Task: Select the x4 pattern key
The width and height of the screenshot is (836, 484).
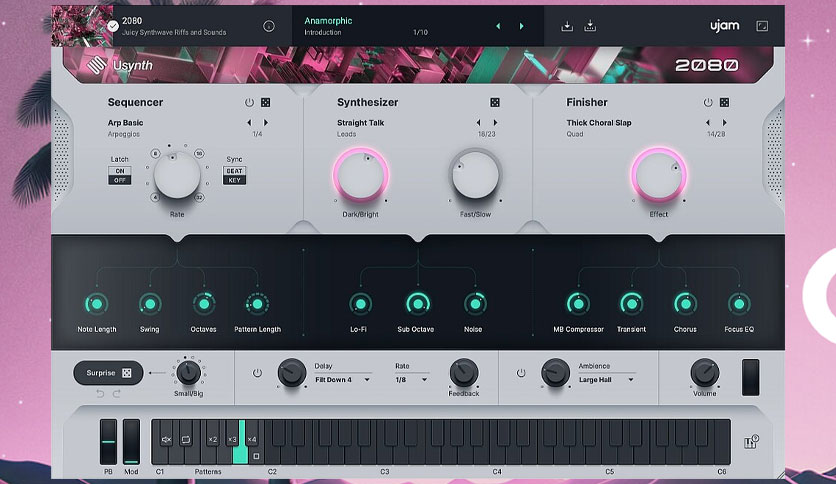Action: pyautogui.click(x=252, y=440)
